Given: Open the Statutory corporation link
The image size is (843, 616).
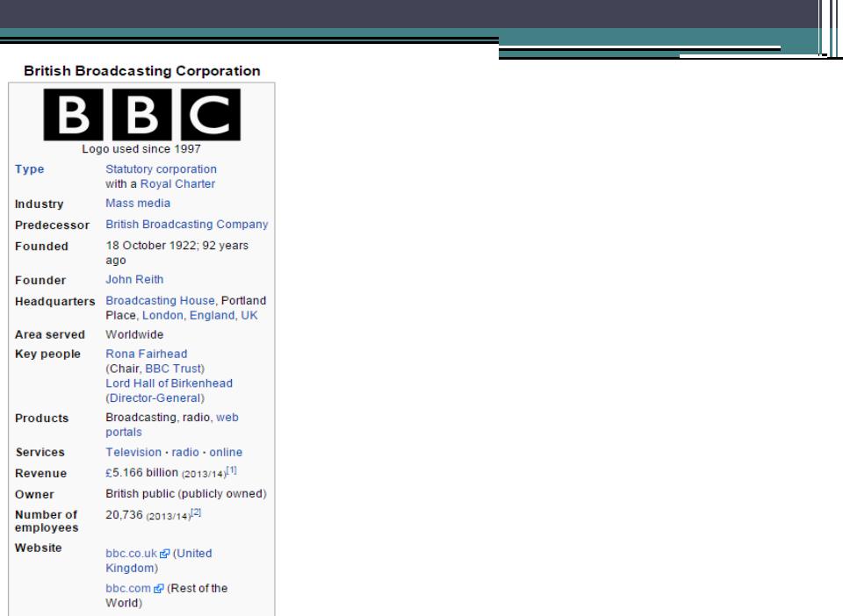Looking at the screenshot, I should tap(161, 169).
